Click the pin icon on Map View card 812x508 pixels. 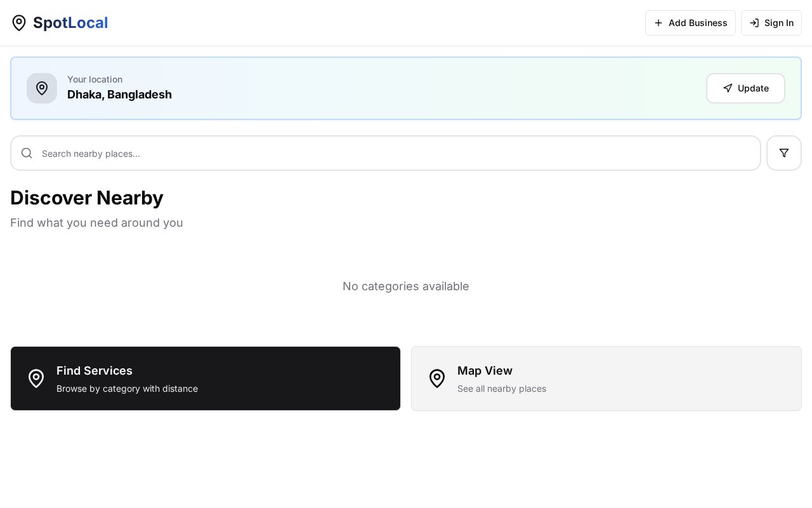click(x=437, y=378)
